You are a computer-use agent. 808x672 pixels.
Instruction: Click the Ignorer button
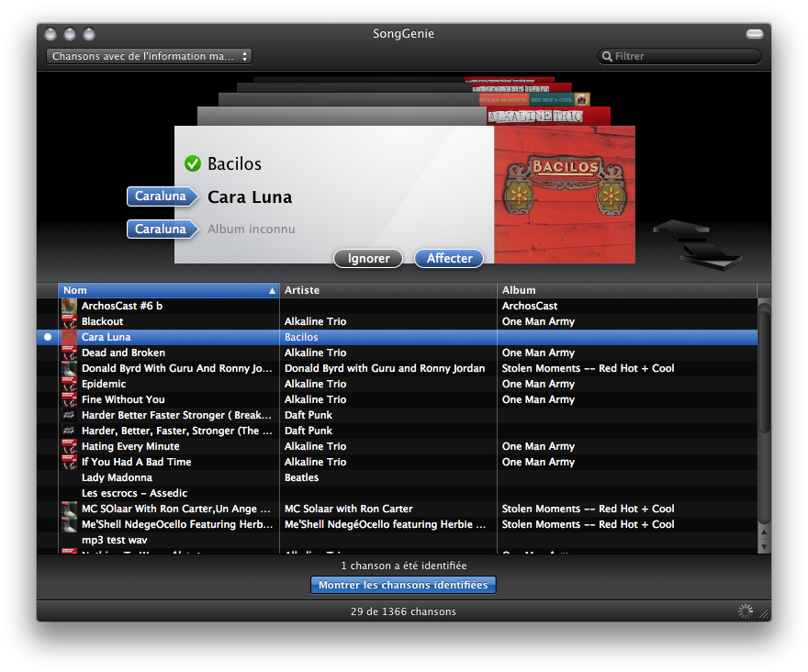coord(368,258)
